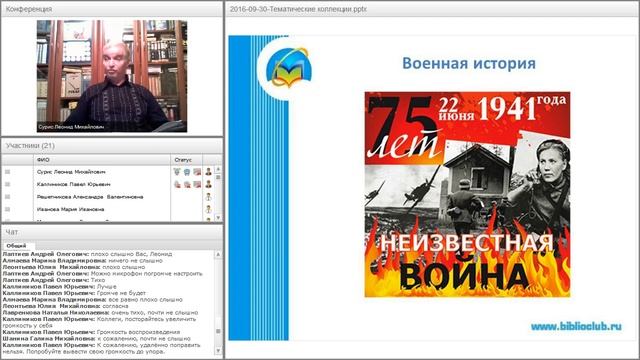This screenshot has width=640, height=360.
Task: Click the presenter webcam video
Action: (112, 76)
